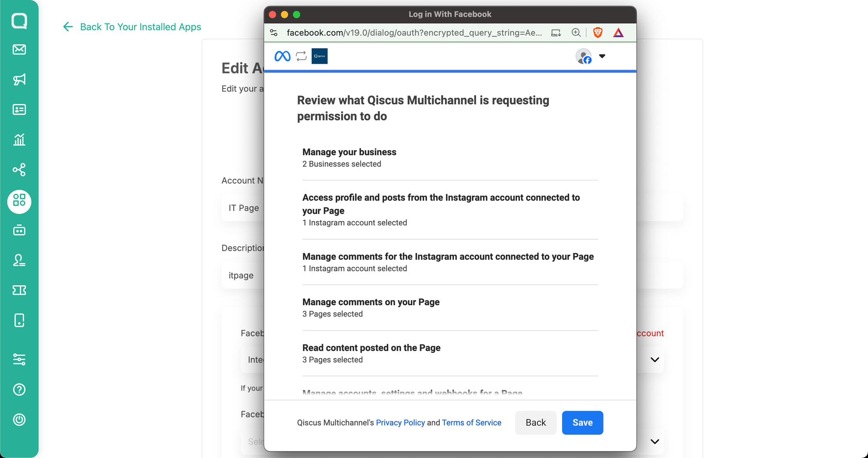The width and height of the screenshot is (868, 458).
Task: Click the blue Save button
Action: 582,422
